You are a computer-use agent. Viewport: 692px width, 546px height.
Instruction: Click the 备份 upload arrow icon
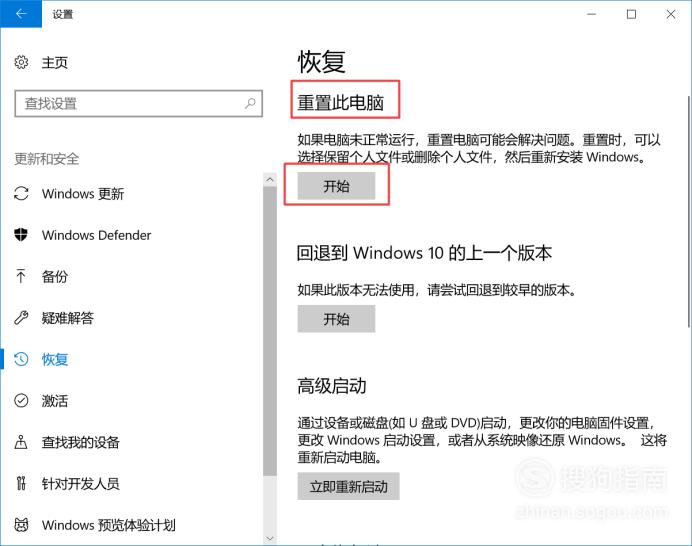coord(21,276)
